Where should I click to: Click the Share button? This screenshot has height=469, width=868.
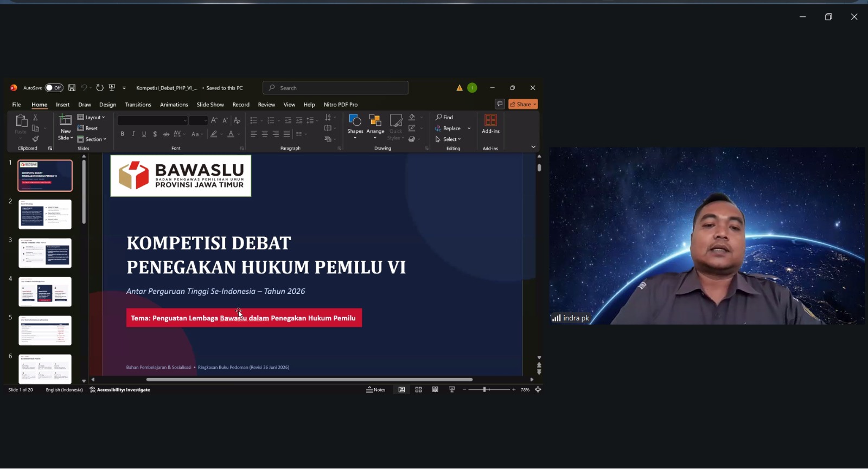(x=523, y=104)
